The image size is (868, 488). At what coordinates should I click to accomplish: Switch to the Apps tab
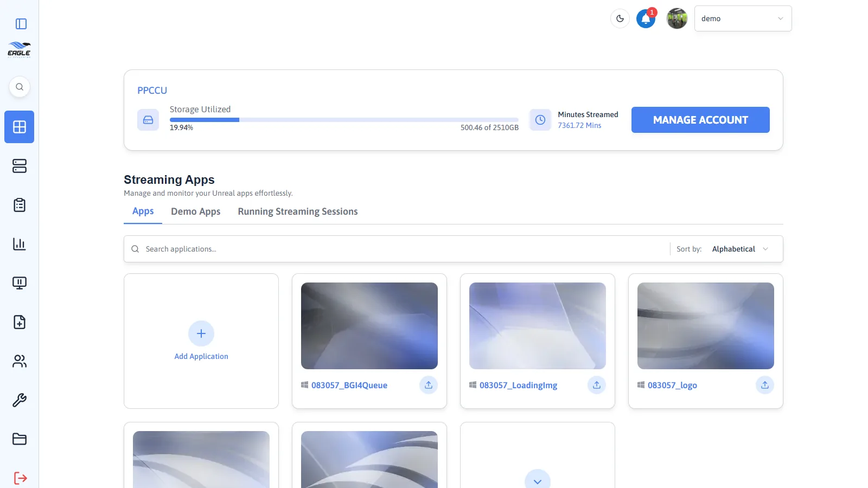[x=143, y=211]
